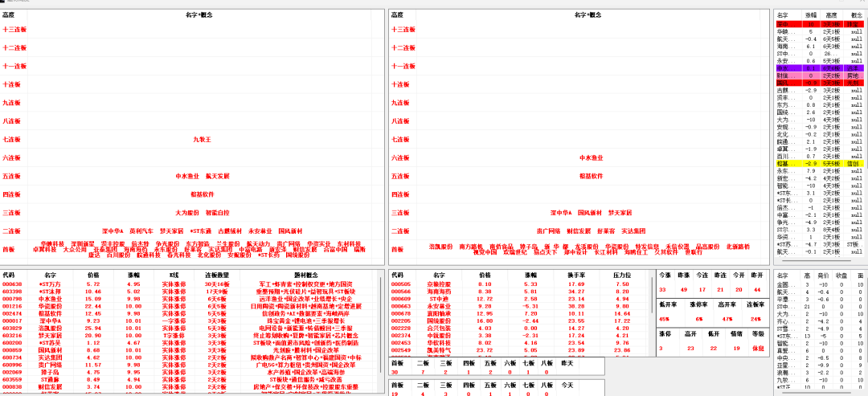Click the 连板数量 column header
This screenshot has height=396, width=868.
[x=215, y=275]
